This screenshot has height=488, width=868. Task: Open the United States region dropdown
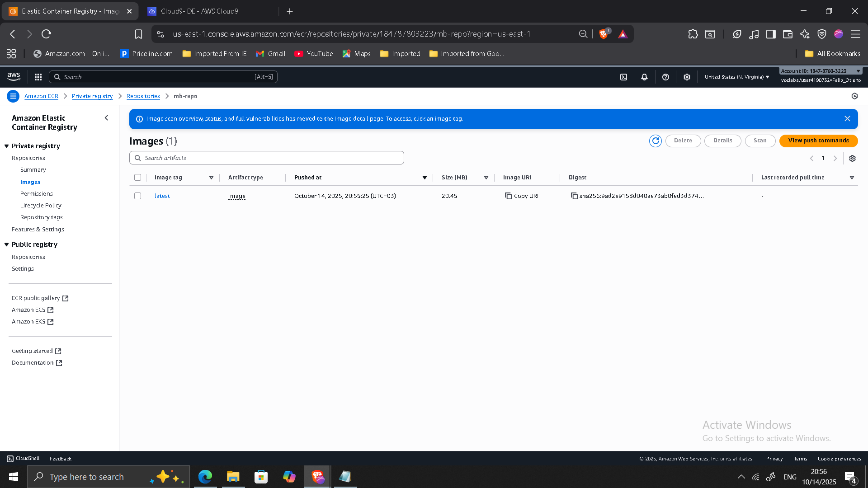[x=736, y=77]
